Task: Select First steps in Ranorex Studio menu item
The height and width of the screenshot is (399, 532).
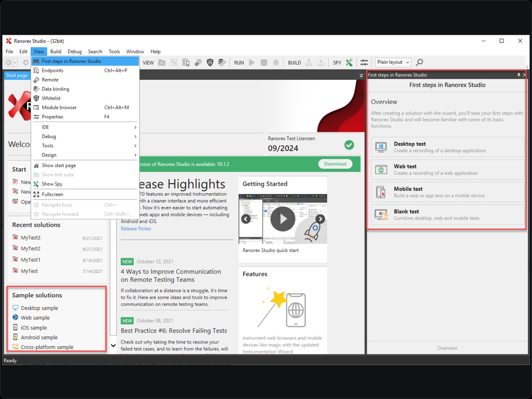Action: click(x=85, y=61)
